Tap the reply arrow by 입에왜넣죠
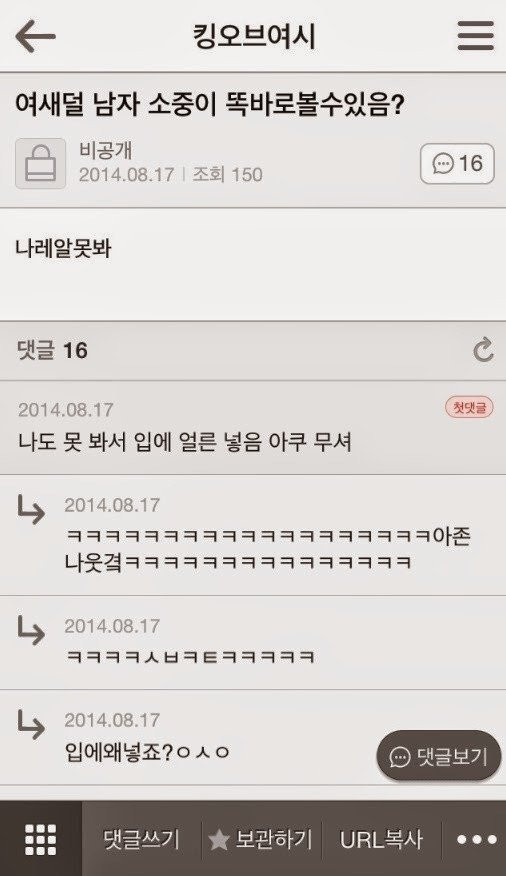This screenshot has width=506, height=876. [31, 724]
